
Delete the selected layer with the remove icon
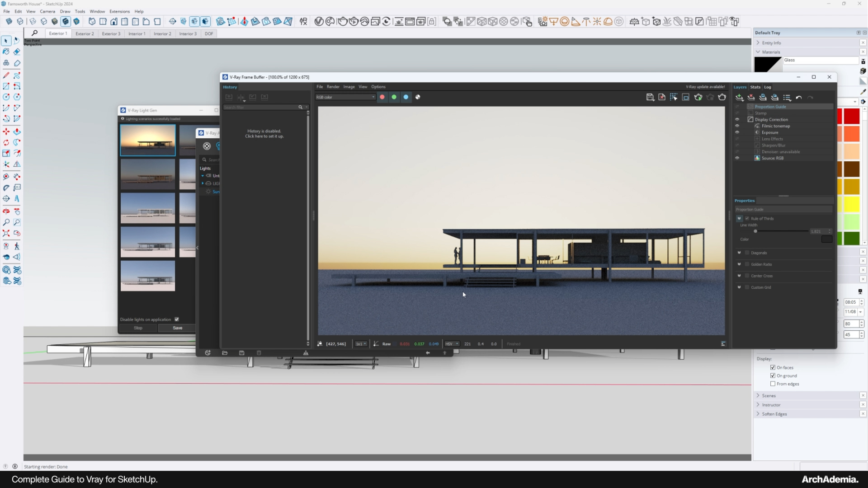click(751, 98)
